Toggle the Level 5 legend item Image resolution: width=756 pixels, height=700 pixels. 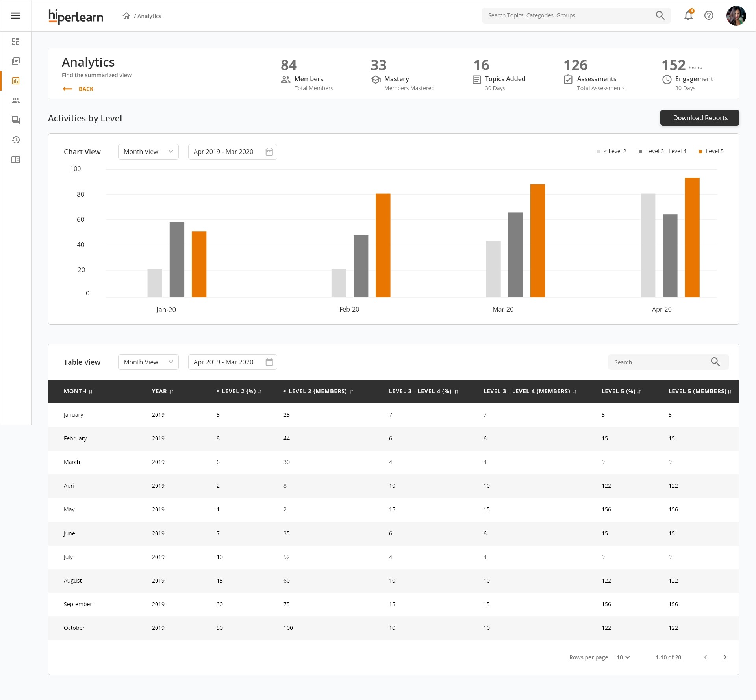pos(711,151)
